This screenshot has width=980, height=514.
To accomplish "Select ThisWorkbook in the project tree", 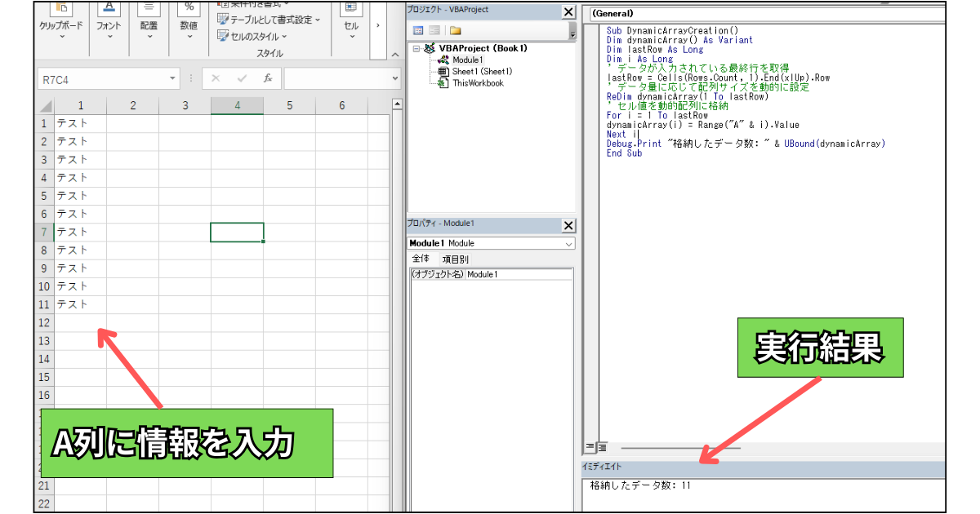I will point(478,83).
